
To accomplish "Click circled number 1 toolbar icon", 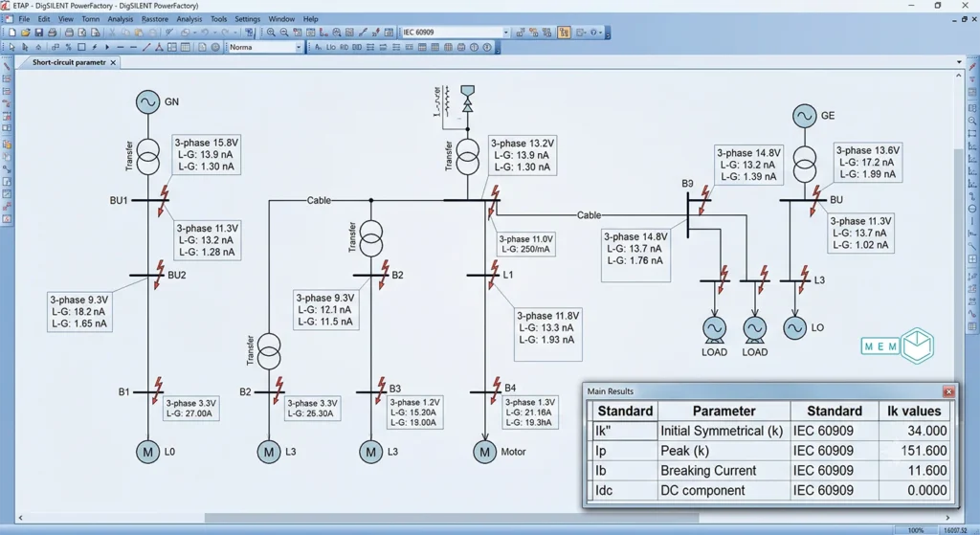I will coord(475,48).
